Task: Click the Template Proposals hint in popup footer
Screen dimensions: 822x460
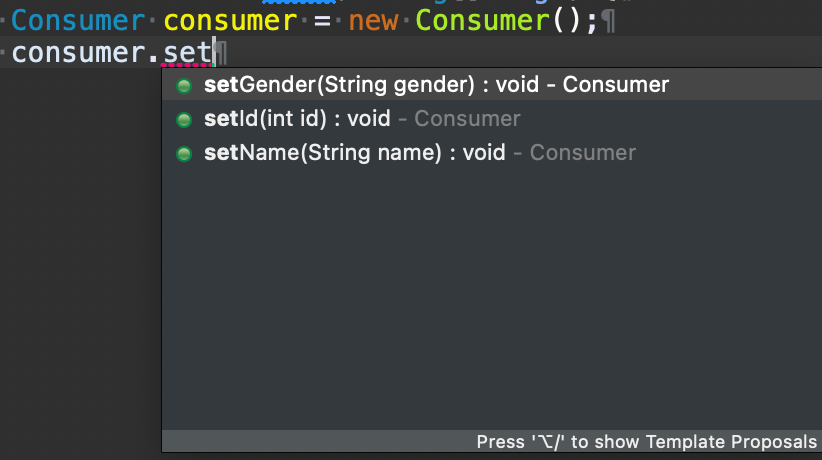Action: click(646, 442)
